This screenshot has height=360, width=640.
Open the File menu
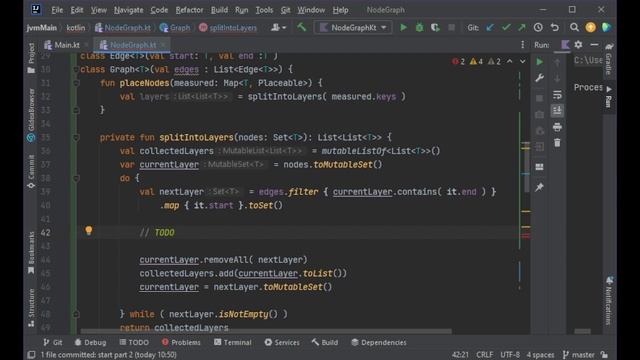tap(57, 10)
